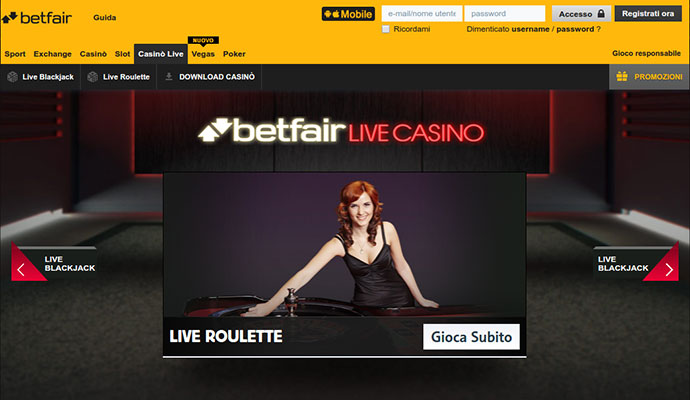Click the download arrow icon for casino
The height and width of the screenshot is (400, 690).
169,77
